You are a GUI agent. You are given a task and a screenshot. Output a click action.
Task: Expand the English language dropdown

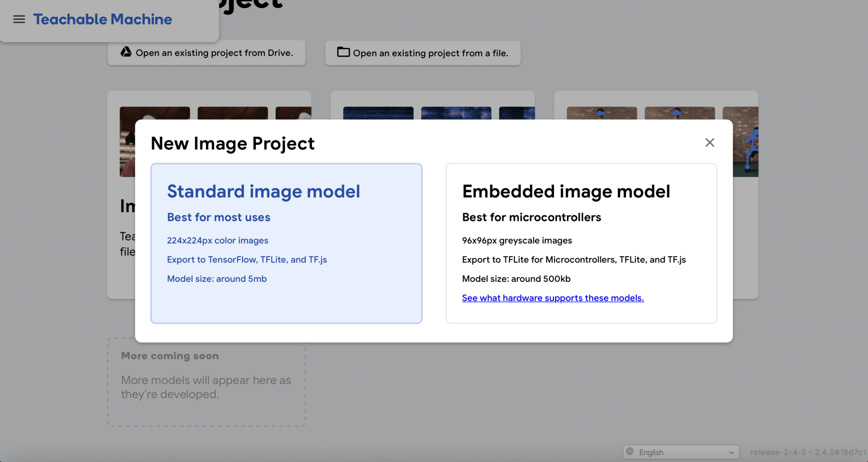point(681,452)
